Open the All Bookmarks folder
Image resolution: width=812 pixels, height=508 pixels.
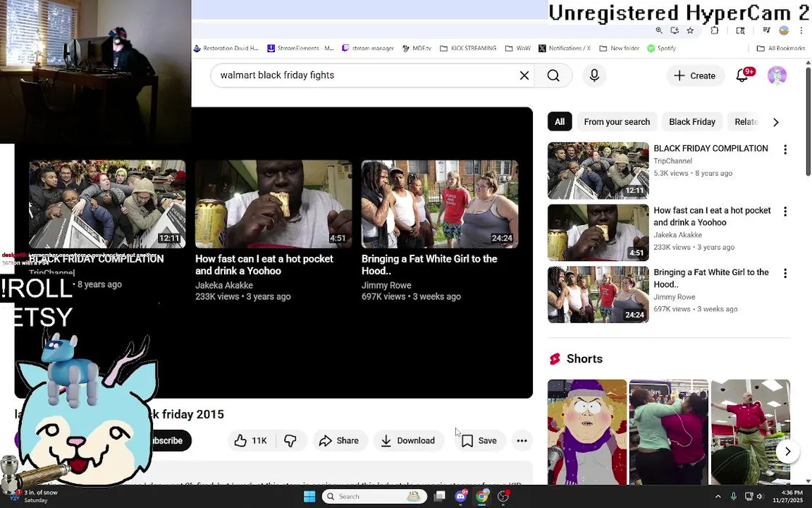781,48
